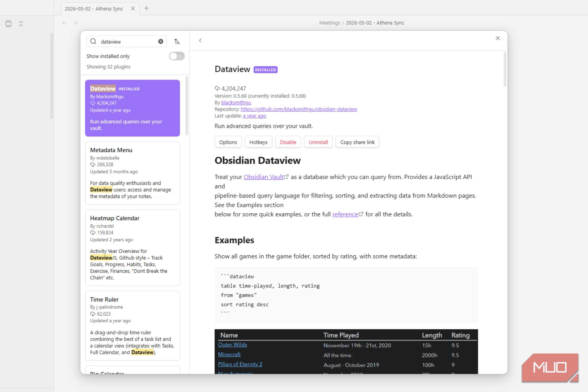Viewport: 588px width, 392px height.
Task: Copy share link for Dataview
Action: point(357,142)
